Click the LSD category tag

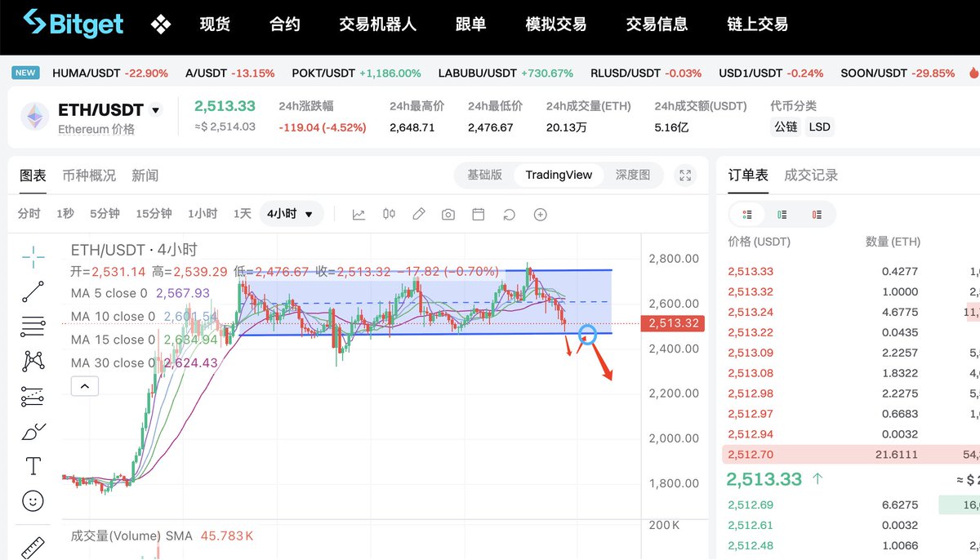click(x=819, y=127)
